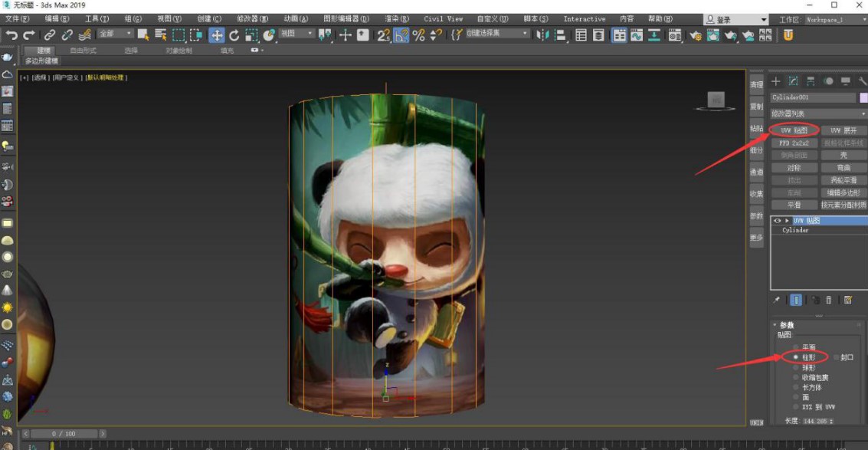Open the 全部 selection filter dropdown
Screen dimensions: 868x450
click(x=115, y=34)
